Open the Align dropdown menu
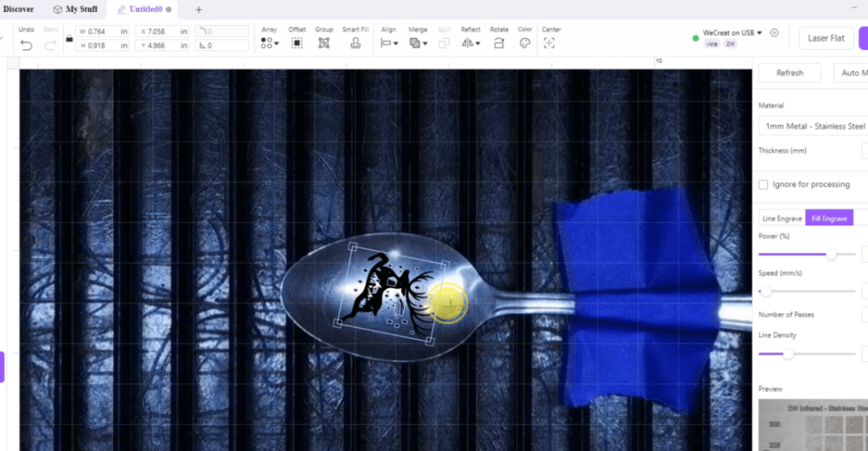This screenshot has width=868, height=451. point(389,43)
